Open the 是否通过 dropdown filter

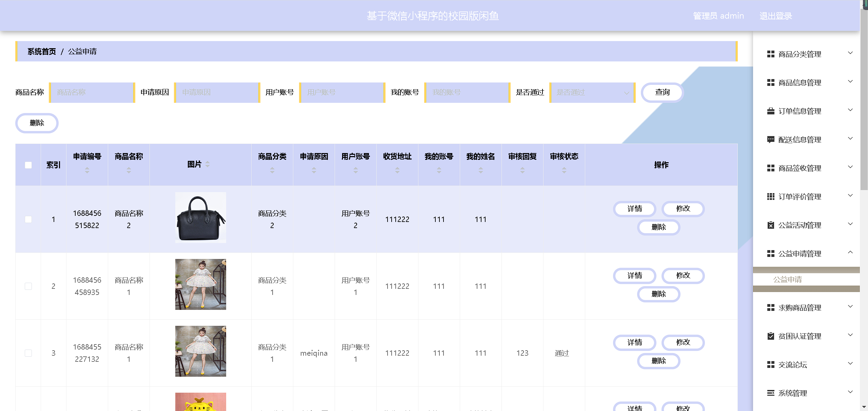pos(592,92)
